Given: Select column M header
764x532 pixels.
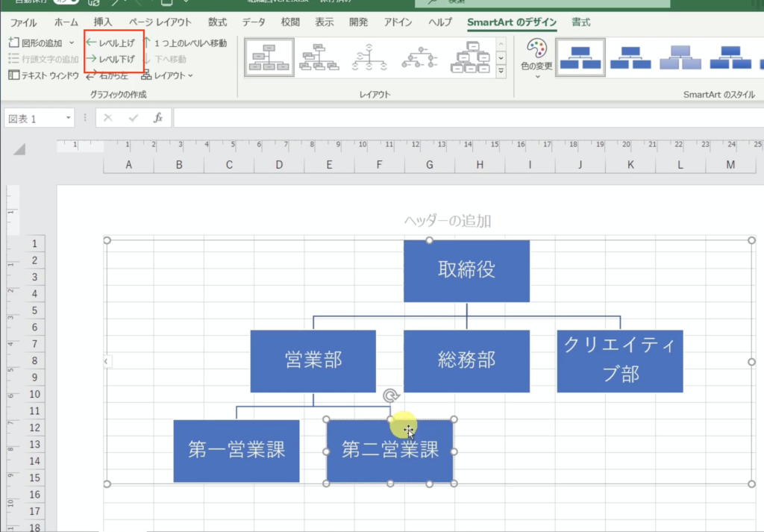Looking at the screenshot, I should point(730,165).
